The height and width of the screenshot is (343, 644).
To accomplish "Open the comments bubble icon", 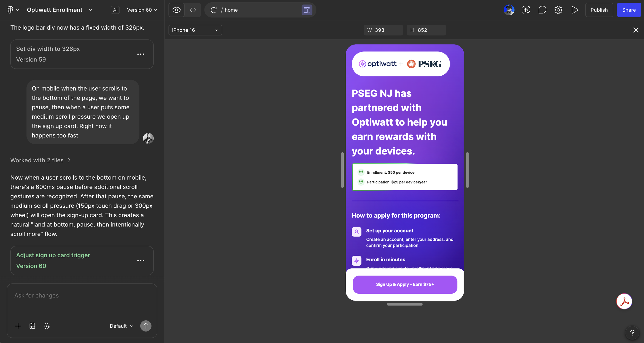I will 542,10.
